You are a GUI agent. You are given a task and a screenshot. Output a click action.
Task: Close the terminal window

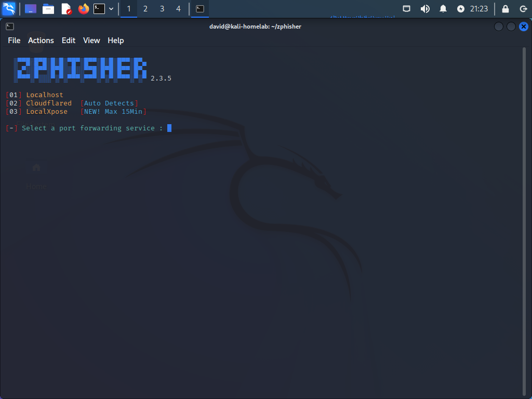tap(524, 26)
